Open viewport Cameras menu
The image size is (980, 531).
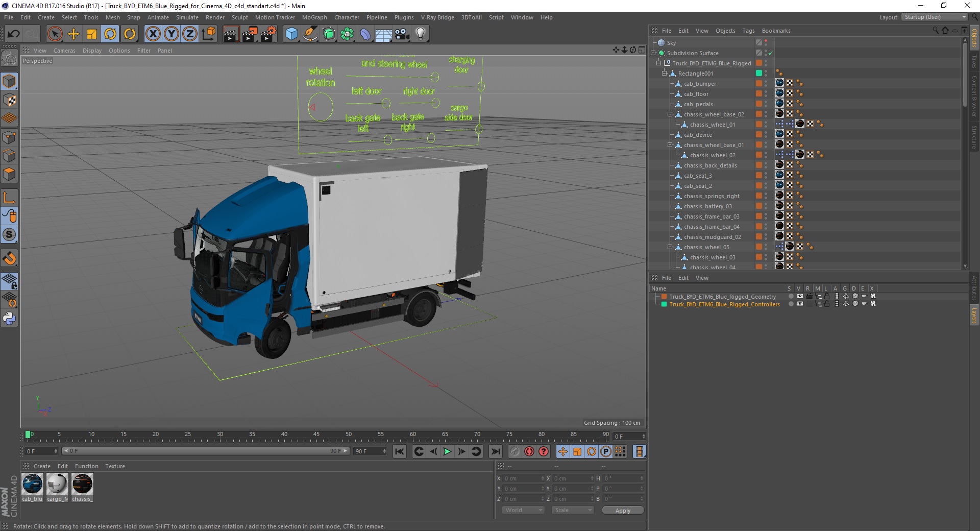coord(64,51)
